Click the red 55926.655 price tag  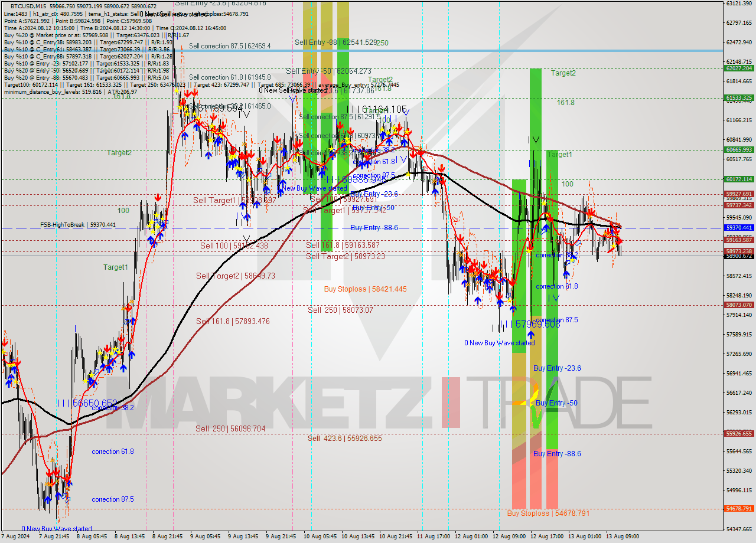(739, 434)
